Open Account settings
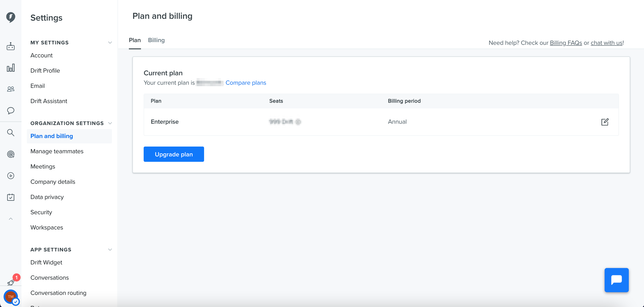Screen dimensions: 644x307 point(41,55)
